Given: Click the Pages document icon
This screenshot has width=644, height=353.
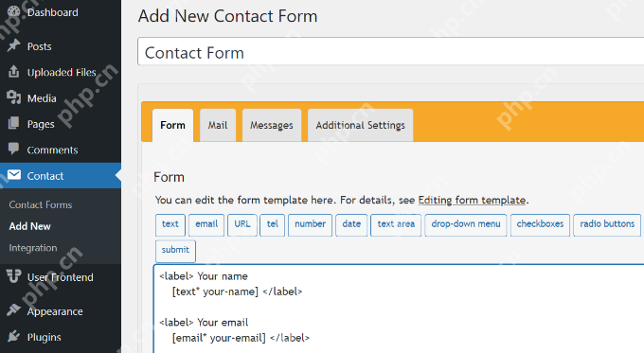Looking at the screenshot, I should tap(13, 123).
